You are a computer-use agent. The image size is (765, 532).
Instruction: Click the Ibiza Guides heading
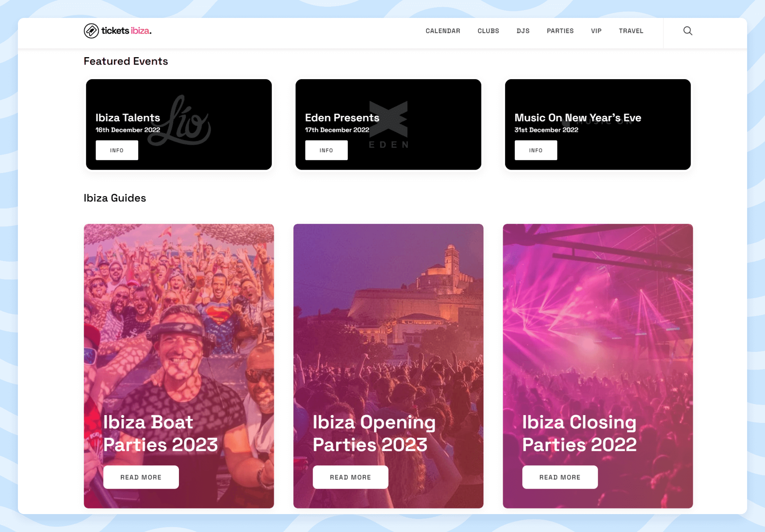point(115,198)
